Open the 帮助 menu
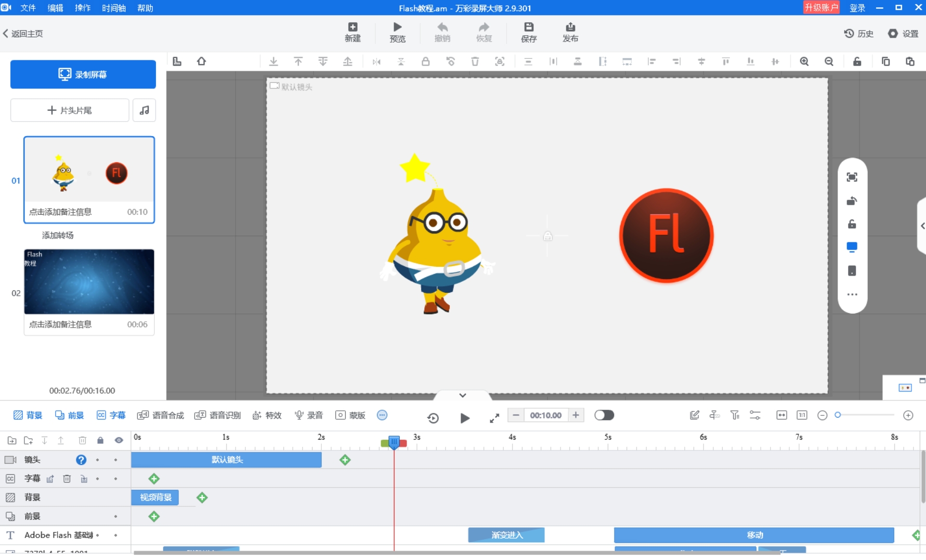Screen dimensions: 926x560 145,8
